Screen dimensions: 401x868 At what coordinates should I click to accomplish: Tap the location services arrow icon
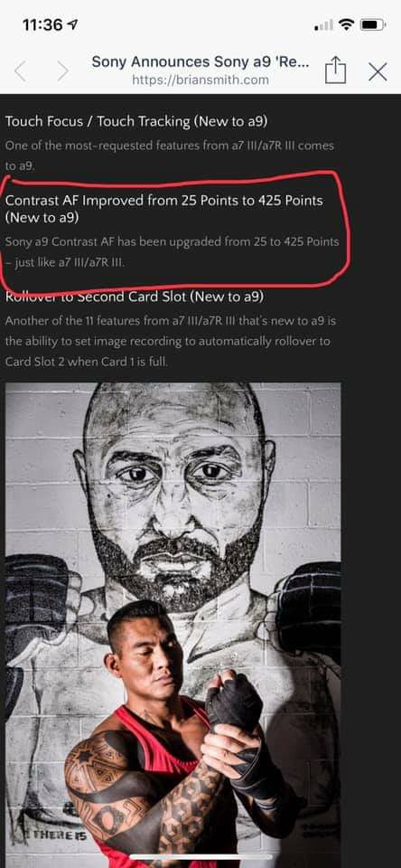pos(73,24)
